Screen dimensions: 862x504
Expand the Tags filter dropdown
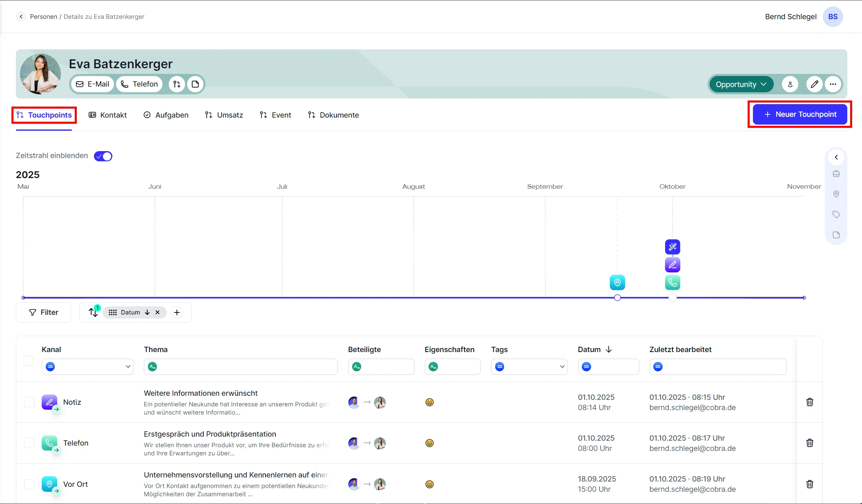tap(562, 367)
